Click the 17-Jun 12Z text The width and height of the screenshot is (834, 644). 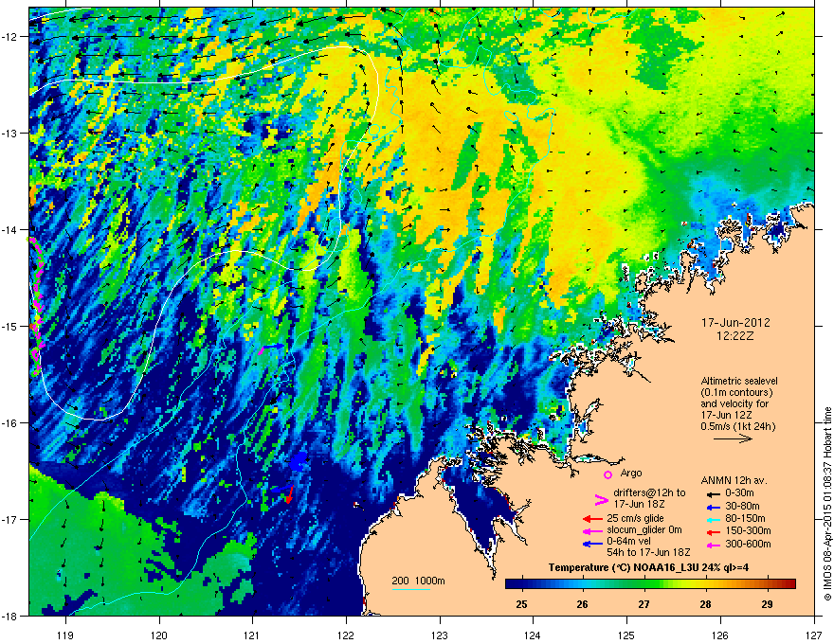point(727,415)
